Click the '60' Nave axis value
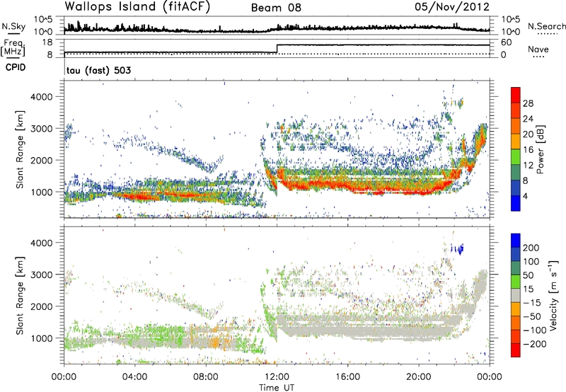Image resolution: width=566 pixels, height=392 pixels. pos(506,42)
